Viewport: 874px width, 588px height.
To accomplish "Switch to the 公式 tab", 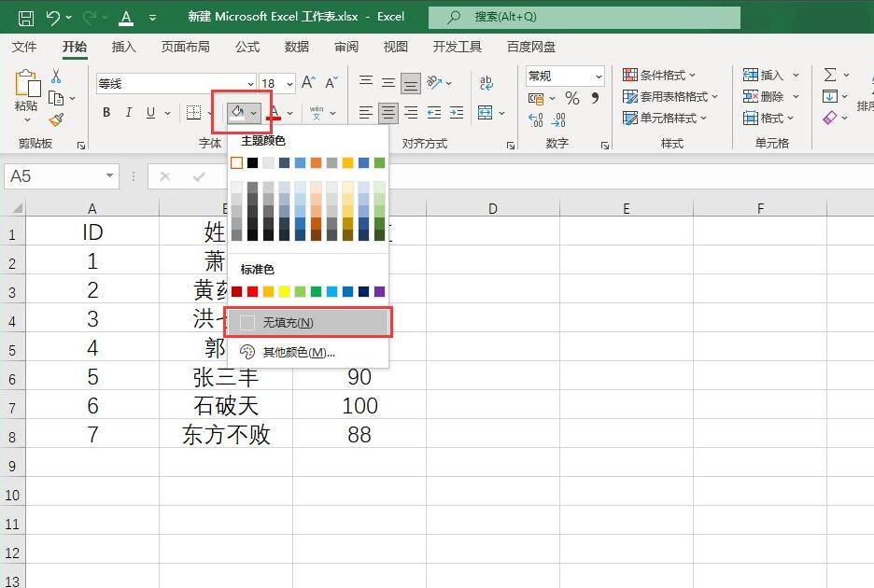I will point(247,47).
